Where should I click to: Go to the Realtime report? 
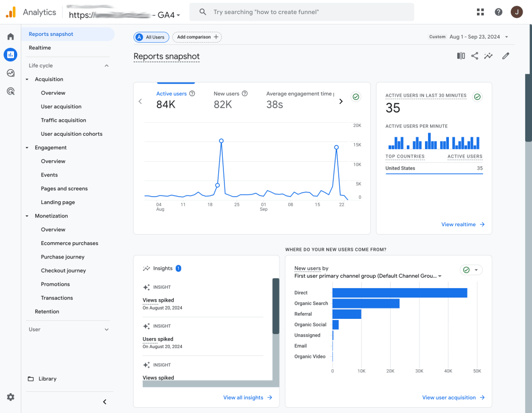pos(40,47)
